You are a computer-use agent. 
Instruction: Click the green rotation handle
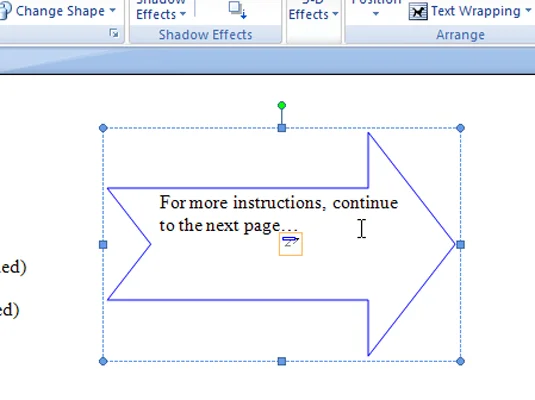(x=282, y=105)
